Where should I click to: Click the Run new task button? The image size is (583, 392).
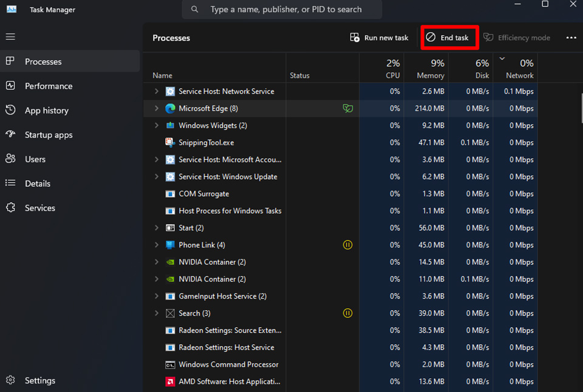(x=380, y=38)
